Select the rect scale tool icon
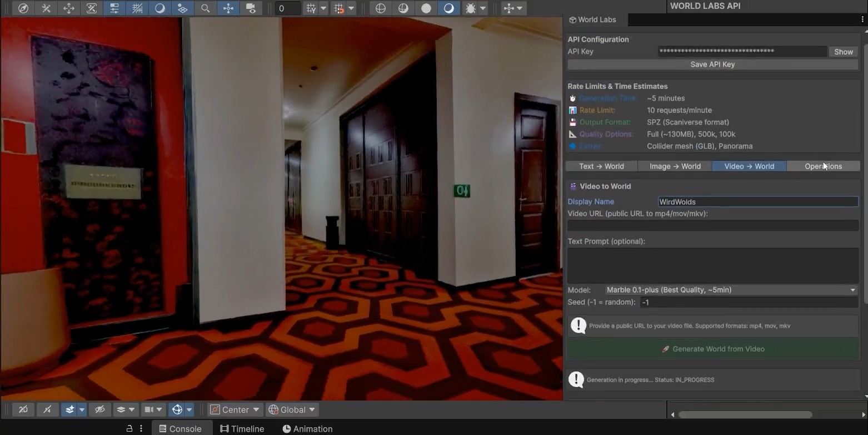The width and height of the screenshot is (868, 435). [92, 8]
